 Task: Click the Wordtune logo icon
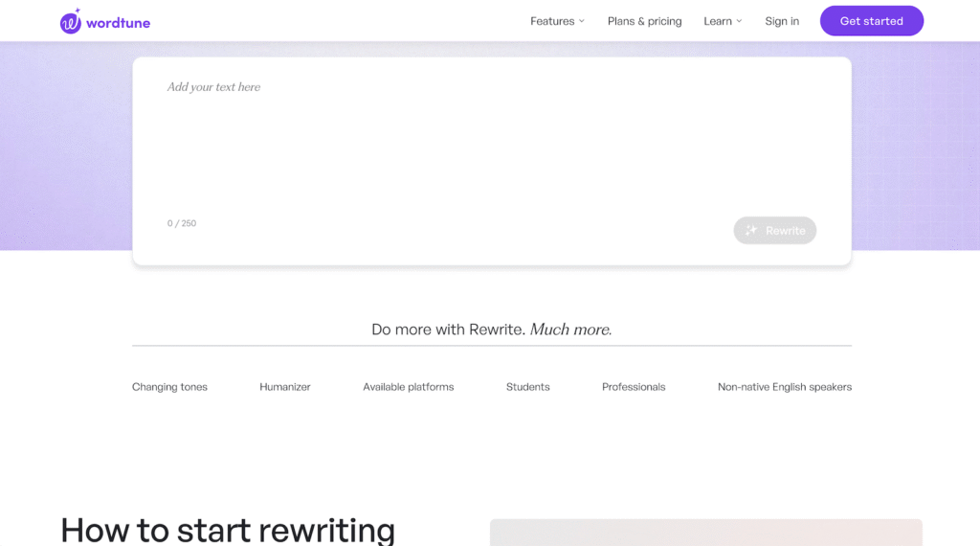pyautogui.click(x=71, y=21)
